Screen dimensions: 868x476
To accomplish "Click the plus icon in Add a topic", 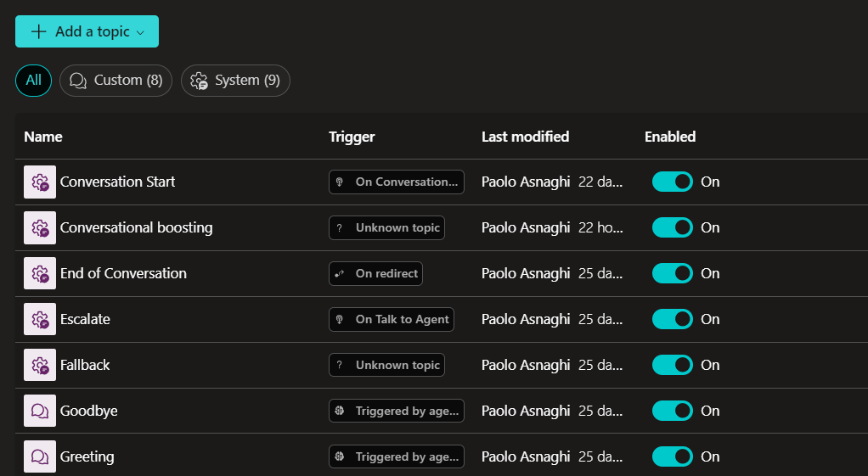I will [38, 31].
